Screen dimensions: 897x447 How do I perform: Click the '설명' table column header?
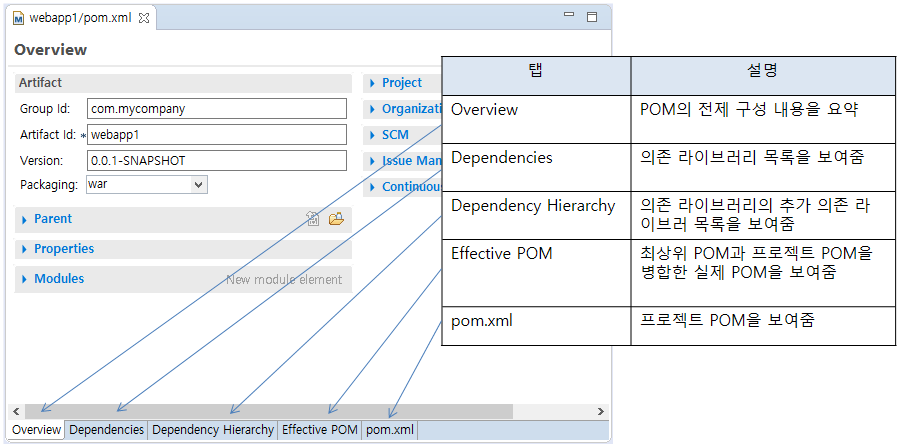pos(763,76)
